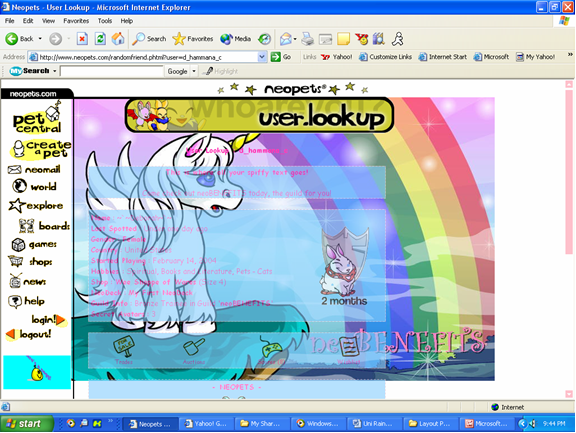Click the logout! sidebar button
The width and height of the screenshot is (576, 433).
coord(29,335)
